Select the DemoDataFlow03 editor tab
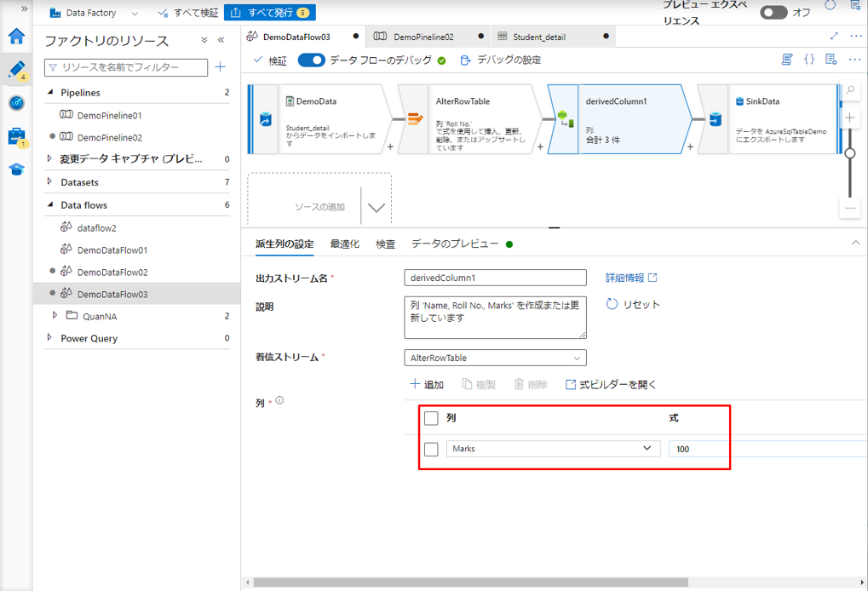868x591 pixels. point(303,37)
